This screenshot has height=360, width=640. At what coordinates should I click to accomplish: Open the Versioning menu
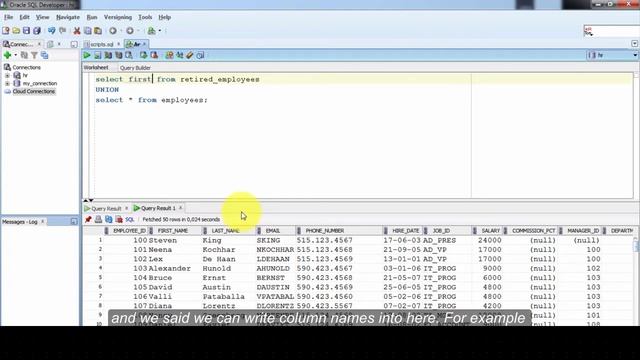118,17
